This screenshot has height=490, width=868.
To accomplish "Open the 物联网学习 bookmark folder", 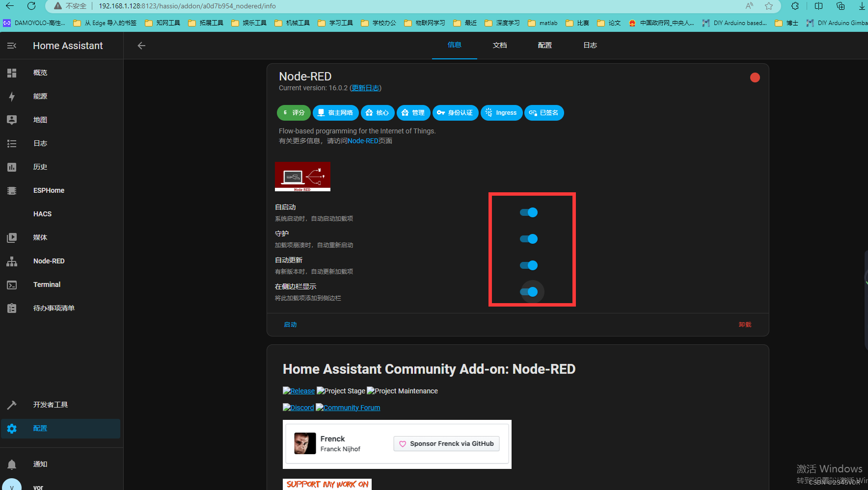I will point(425,23).
